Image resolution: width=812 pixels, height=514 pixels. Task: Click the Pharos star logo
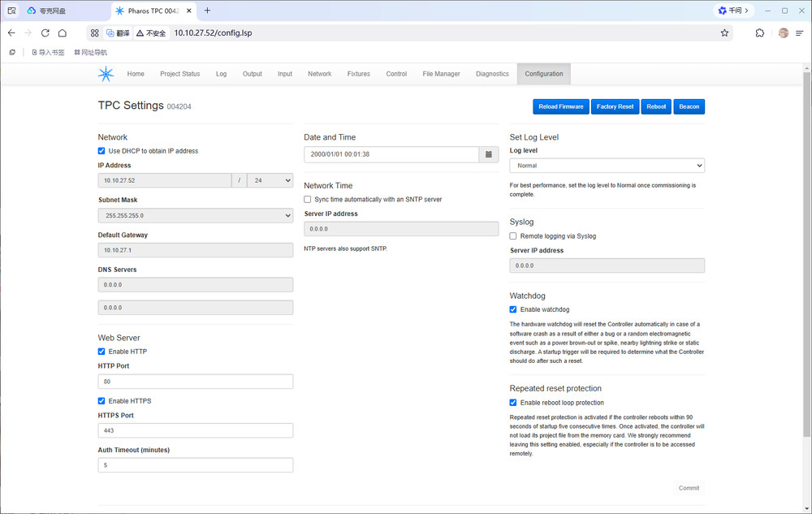coord(106,74)
